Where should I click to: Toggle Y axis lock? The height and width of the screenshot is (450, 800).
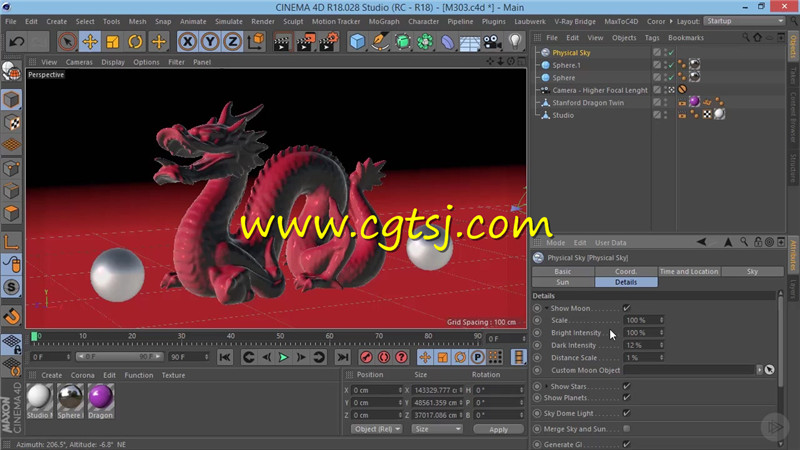(210, 41)
